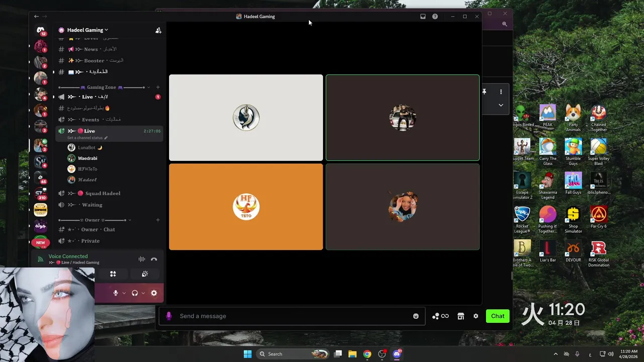Viewport: 644px width, 362px height.
Task: Toggle noise suppression waveform icon
Action: tap(142, 259)
